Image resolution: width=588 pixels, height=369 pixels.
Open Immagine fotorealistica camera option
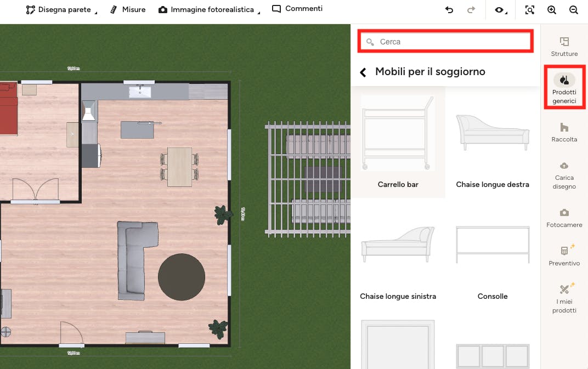tap(206, 9)
